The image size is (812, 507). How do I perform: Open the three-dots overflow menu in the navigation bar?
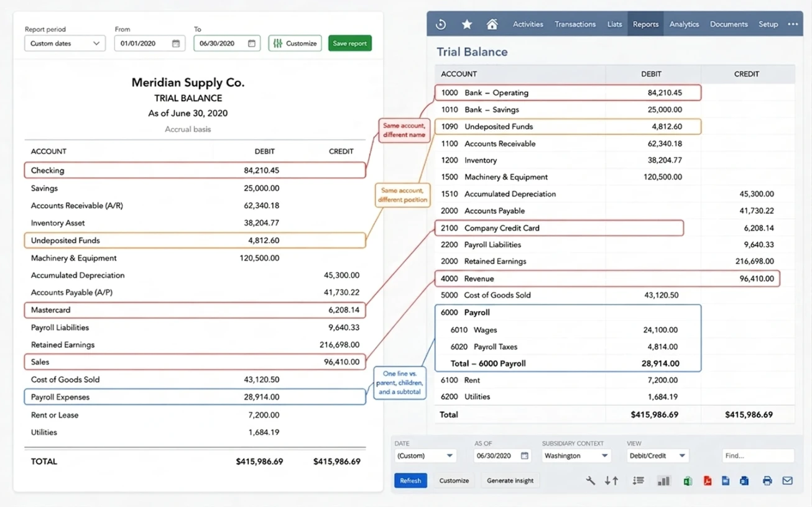(793, 24)
